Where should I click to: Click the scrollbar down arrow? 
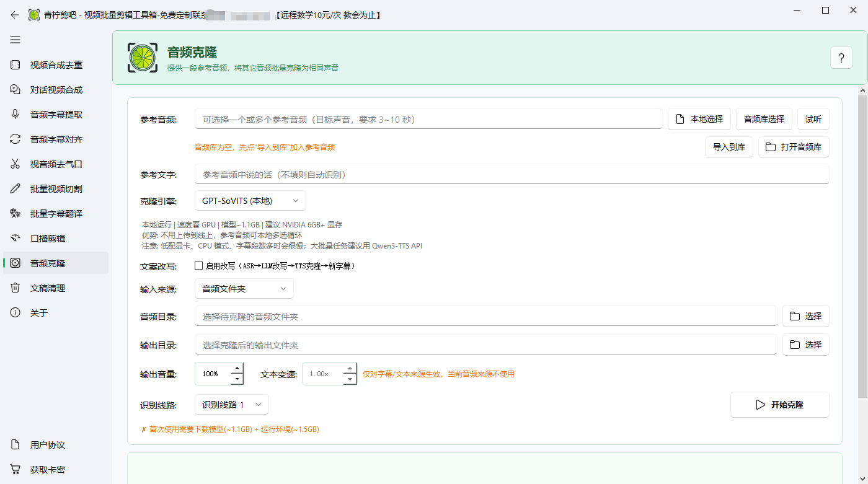click(x=862, y=478)
